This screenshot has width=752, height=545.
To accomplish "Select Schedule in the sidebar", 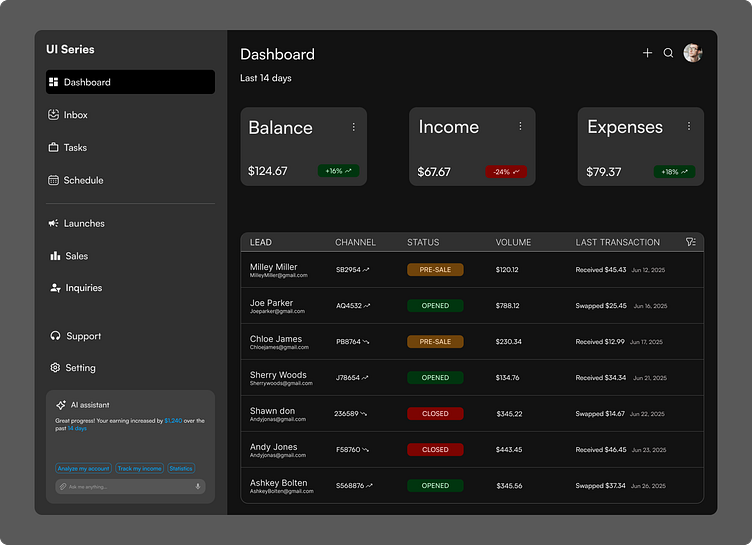I will 82,180.
